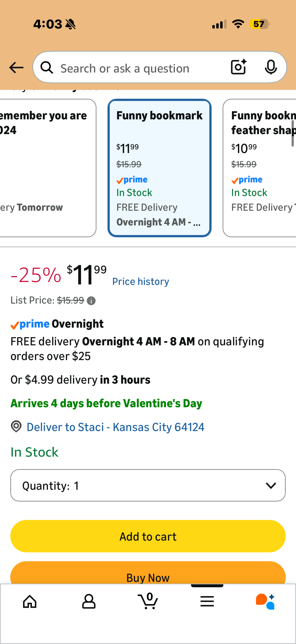296x644 pixels.
Task: Tap the Add to cart button
Action: click(148, 536)
